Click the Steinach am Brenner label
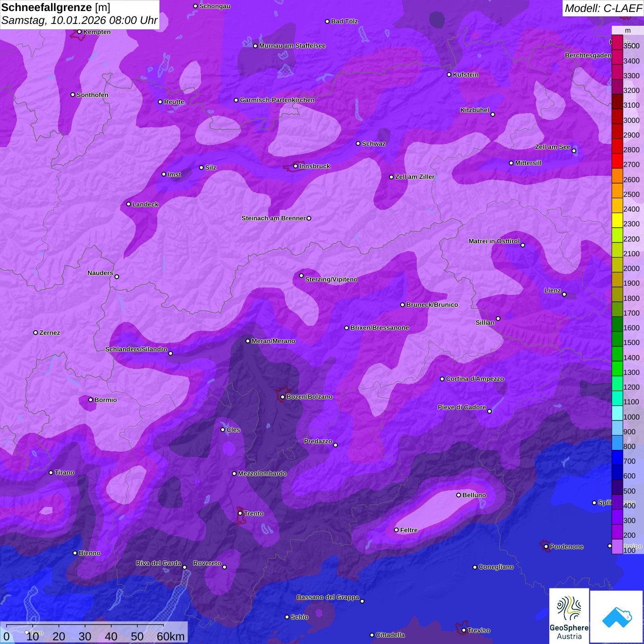This screenshot has width=644, height=644. tap(273, 218)
